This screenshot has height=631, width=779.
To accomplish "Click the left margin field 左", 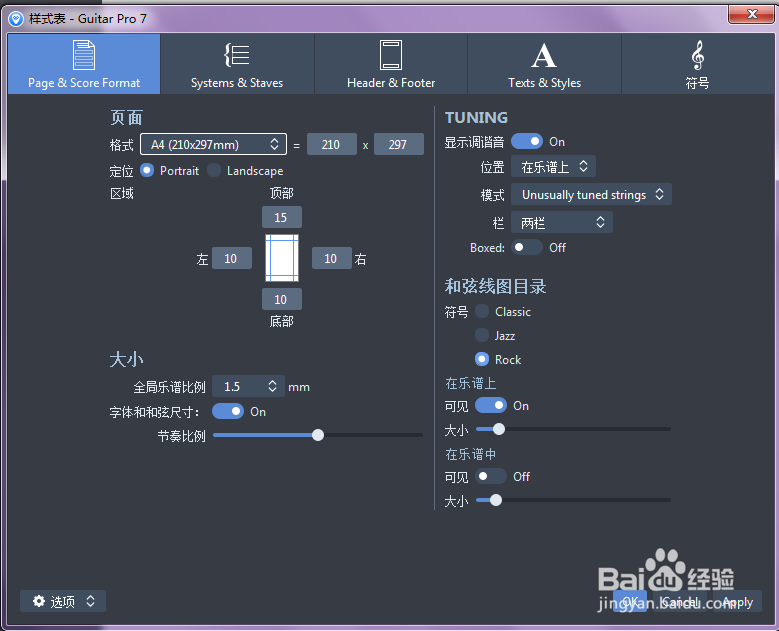I will (x=232, y=258).
